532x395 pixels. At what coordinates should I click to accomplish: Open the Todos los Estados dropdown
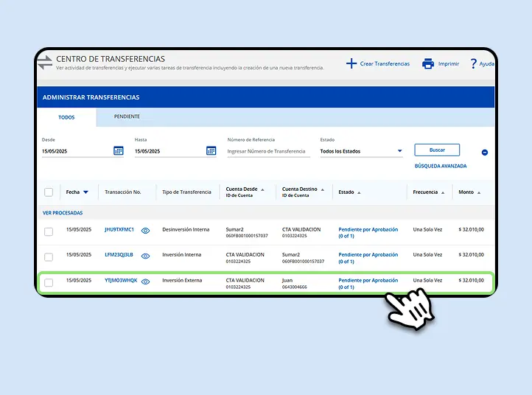coord(361,151)
